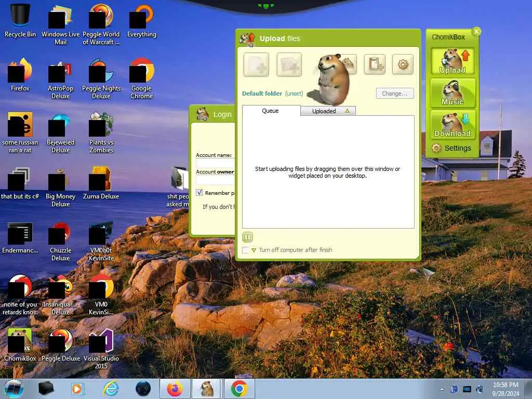Select ChomikBox desktop shortcut
The height and width of the screenshot is (399, 532).
[20, 345]
